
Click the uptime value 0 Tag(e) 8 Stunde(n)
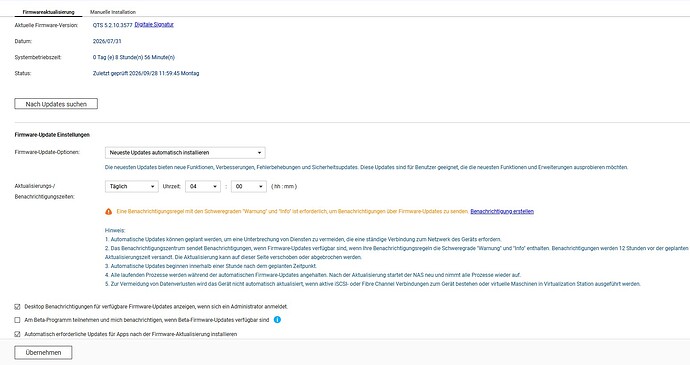(134, 57)
